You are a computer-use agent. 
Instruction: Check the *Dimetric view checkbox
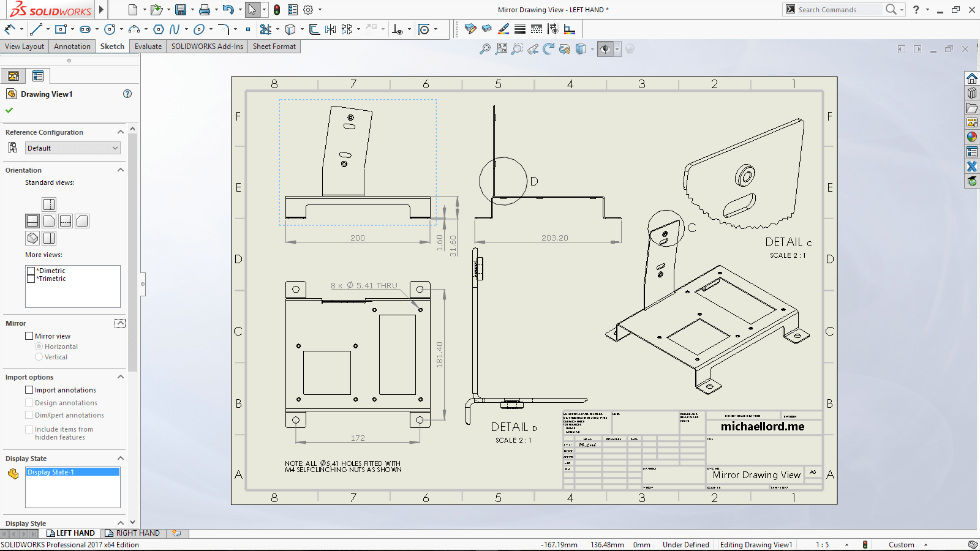pyautogui.click(x=31, y=271)
